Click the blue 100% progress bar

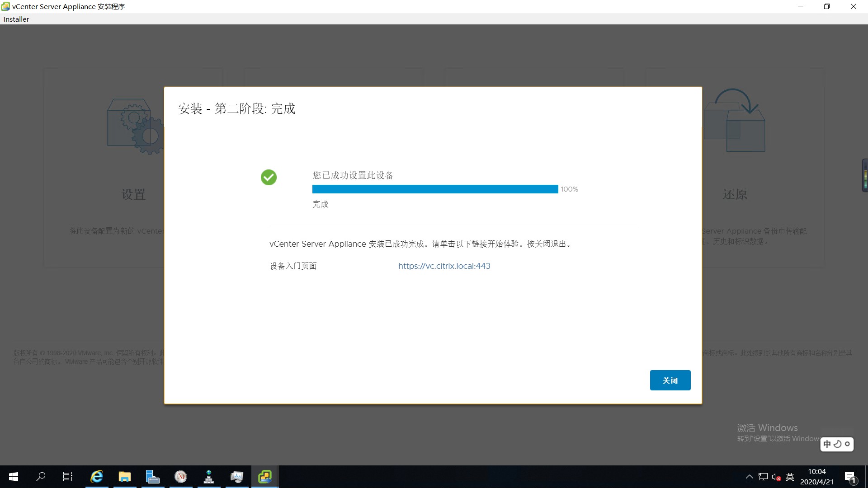(x=435, y=189)
